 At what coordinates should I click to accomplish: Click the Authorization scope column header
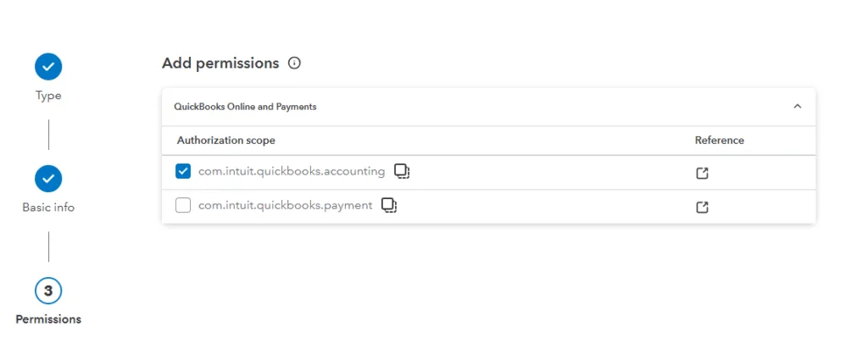coord(225,141)
